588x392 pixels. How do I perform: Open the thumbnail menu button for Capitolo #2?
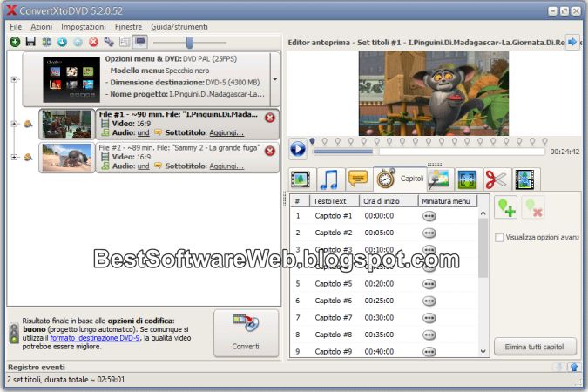pos(429,233)
